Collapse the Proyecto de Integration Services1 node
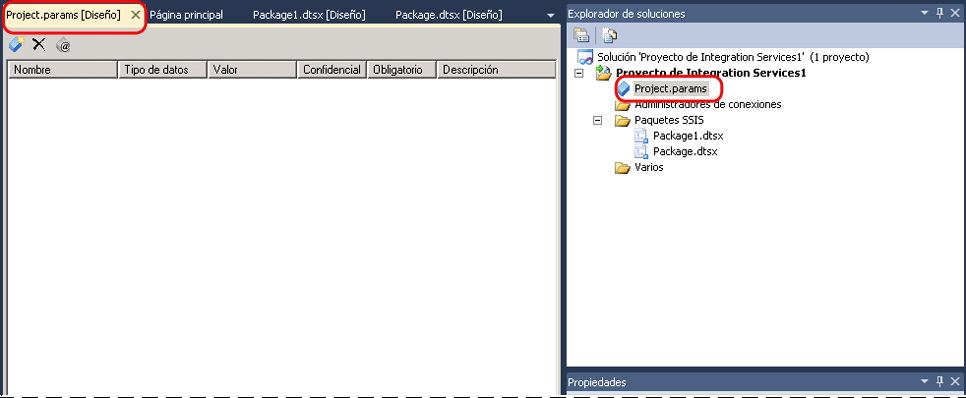The width and height of the screenshot is (966, 398). [578, 73]
